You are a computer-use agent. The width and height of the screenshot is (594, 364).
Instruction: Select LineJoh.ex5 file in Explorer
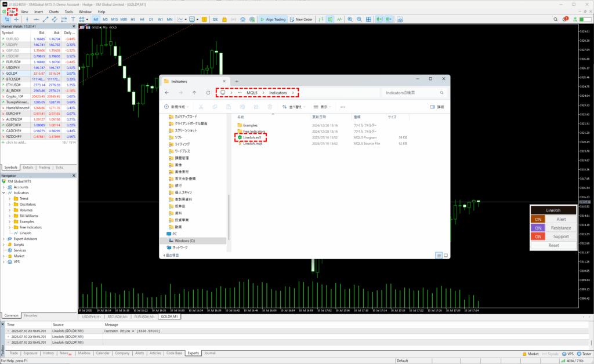252,137
